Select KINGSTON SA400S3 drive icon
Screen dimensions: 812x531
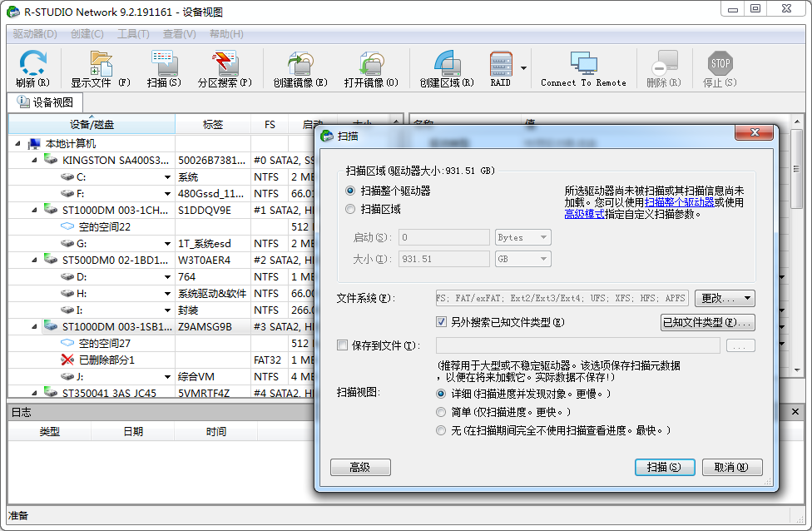tap(51, 160)
